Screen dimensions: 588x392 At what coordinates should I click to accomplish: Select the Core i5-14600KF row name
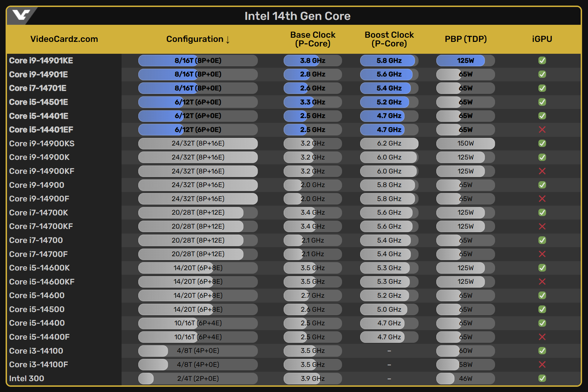pyautogui.click(x=42, y=282)
